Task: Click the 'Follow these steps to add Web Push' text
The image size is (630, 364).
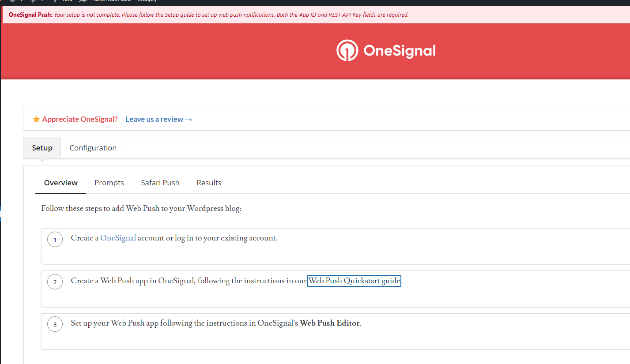Action: tap(141, 208)
